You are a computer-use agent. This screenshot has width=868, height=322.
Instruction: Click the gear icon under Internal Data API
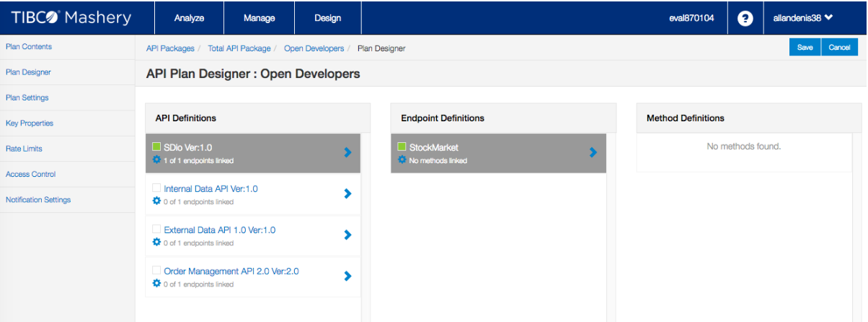(x=156, y=201)
